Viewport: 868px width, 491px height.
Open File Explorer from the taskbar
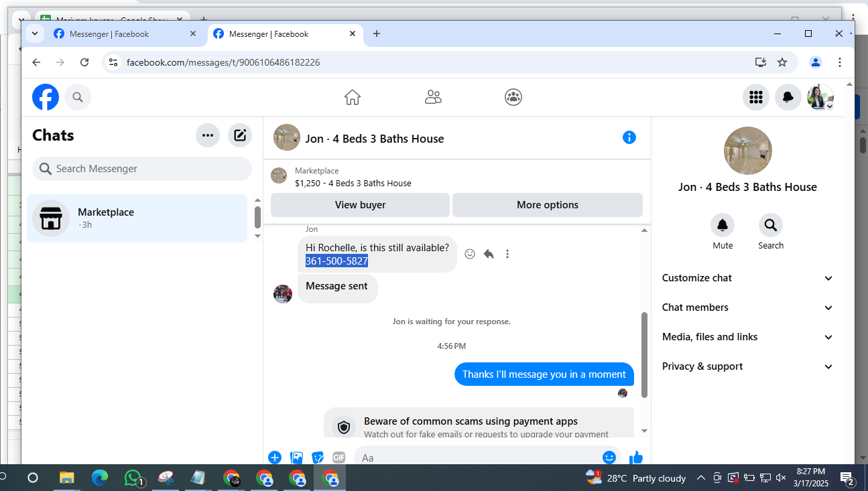(x=67, y=478)
